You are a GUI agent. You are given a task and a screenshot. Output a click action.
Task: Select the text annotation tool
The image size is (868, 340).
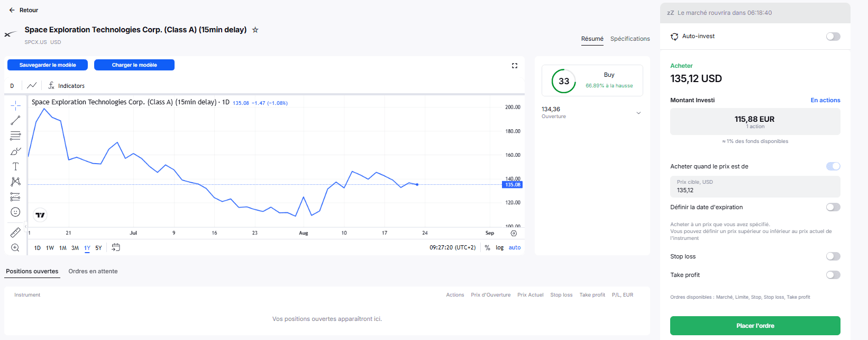(x=15, y=166)
